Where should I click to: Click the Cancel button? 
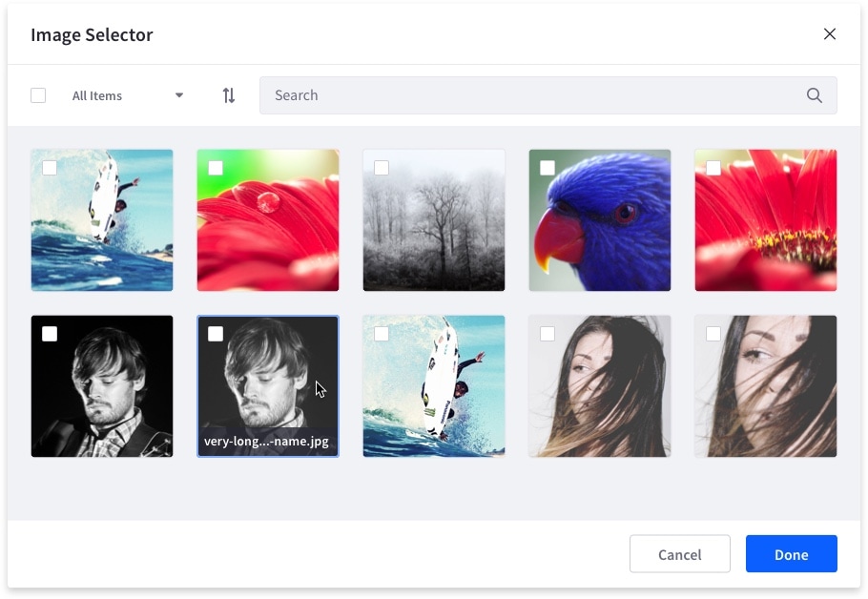coord(679,554)
